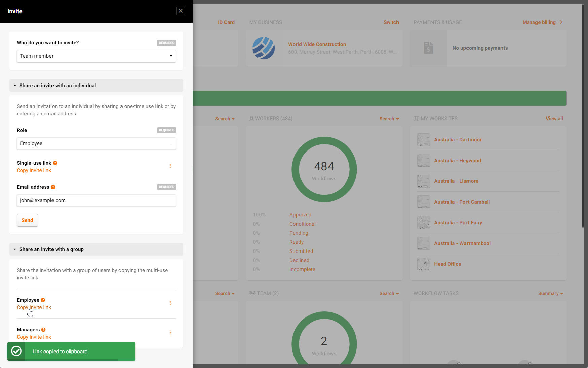Viewport: 588px width, 368px height.
Task: Open the Role dropdown set to Employee
Action: pos(96,143)
